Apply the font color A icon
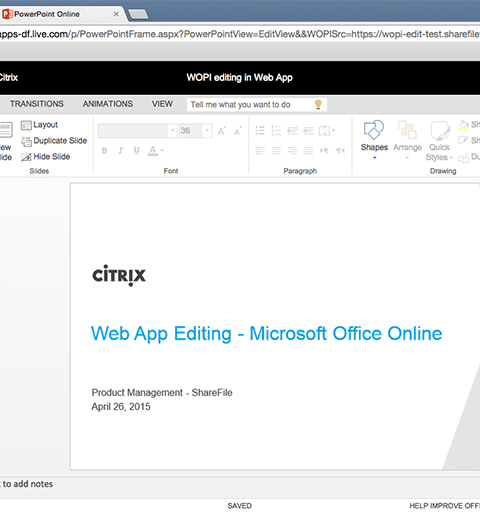The height and width of the screenshot is (513, 480). 152,150
